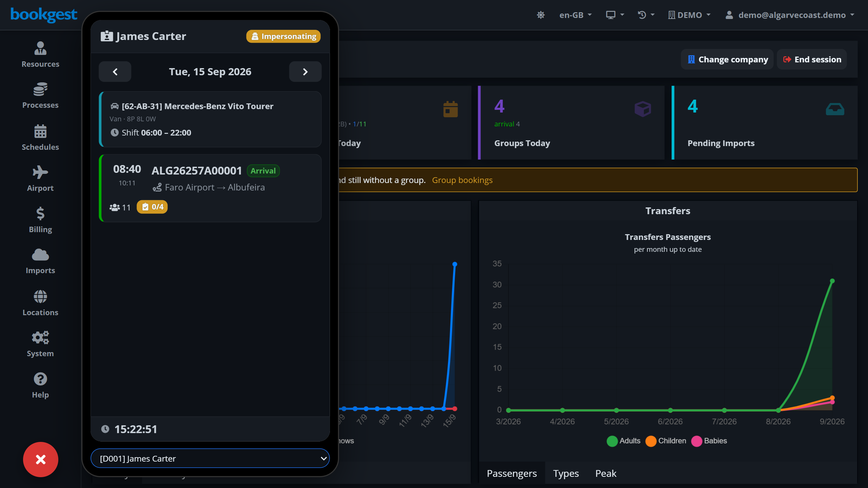868x488 pixels.
Task: Toggle the Adults legend series
Action: [624, 441]
